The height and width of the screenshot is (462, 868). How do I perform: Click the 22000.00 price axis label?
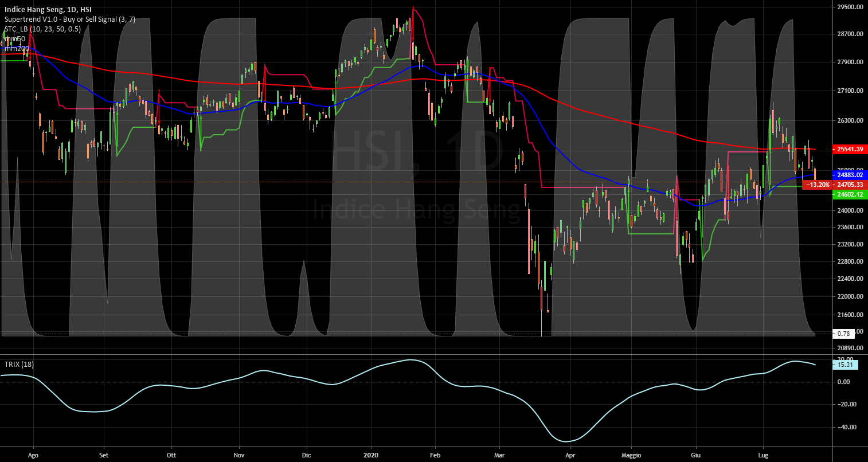click(x=850, y=297)
